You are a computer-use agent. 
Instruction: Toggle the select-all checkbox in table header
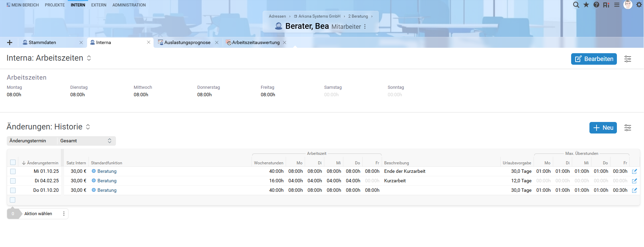13,162
